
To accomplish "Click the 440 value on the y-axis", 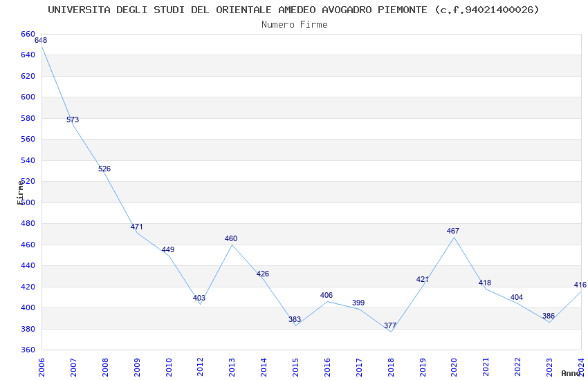I will click(28, 265).
